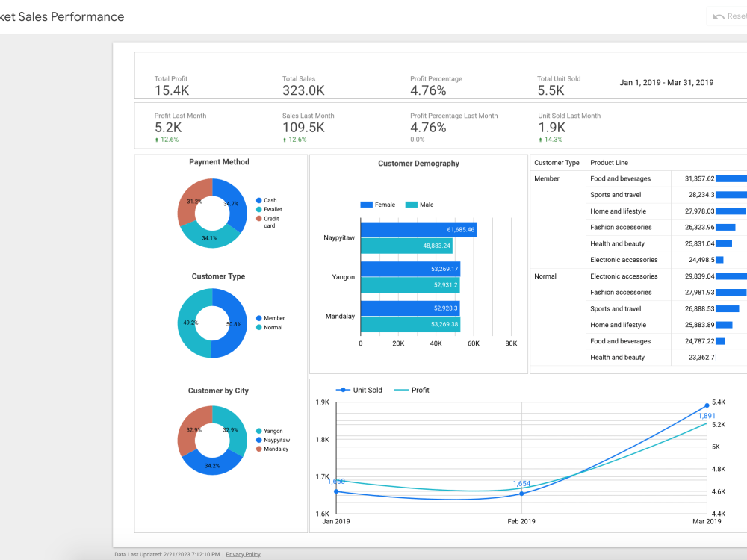The height and width of the screenshot is (560, 747).
Task: Click the Mandalay male bar 53,269.38
Action: pyautogui.click(x=410, y=324)
